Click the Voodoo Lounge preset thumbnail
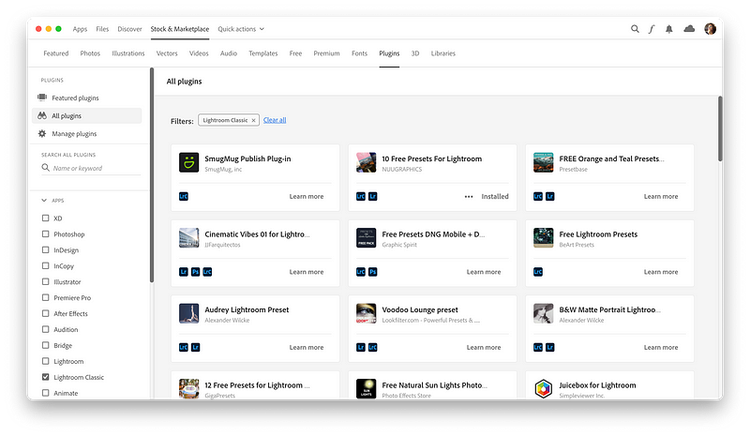 [366, 314]
